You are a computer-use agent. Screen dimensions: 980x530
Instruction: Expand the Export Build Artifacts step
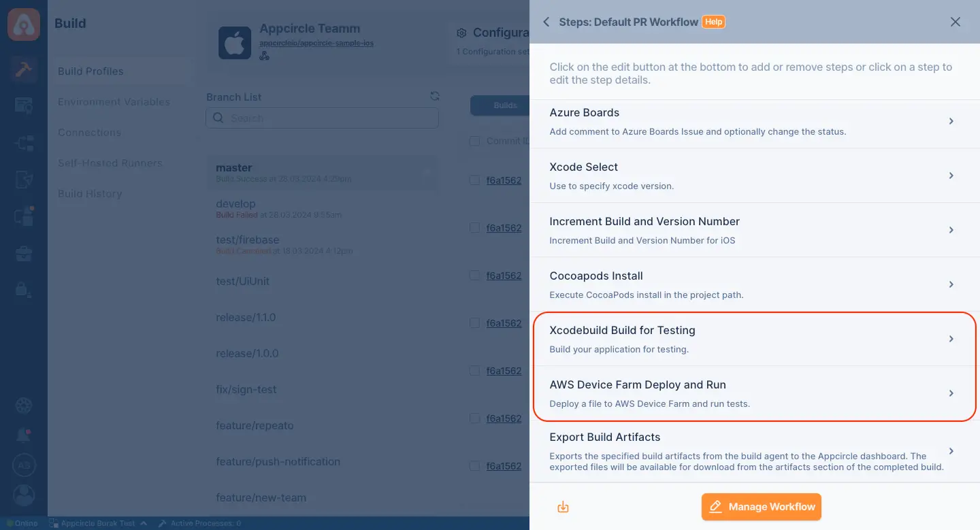(x=951, y=451)
